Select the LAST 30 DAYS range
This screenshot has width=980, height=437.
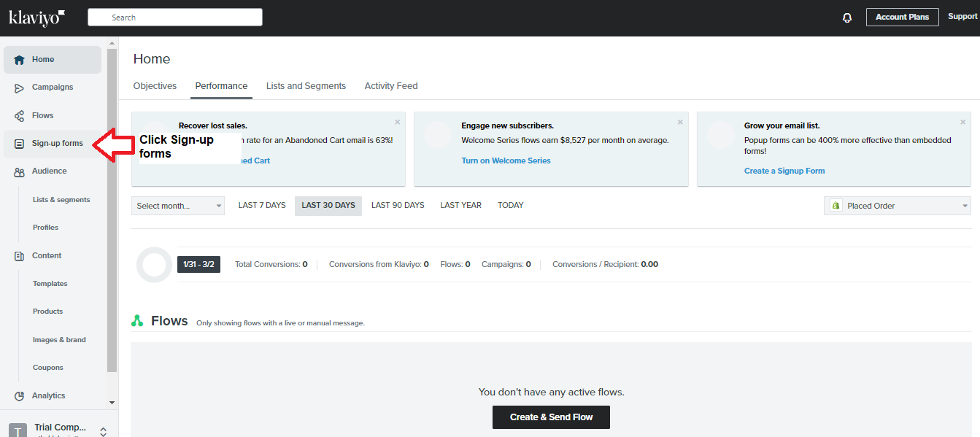point(328,206)
